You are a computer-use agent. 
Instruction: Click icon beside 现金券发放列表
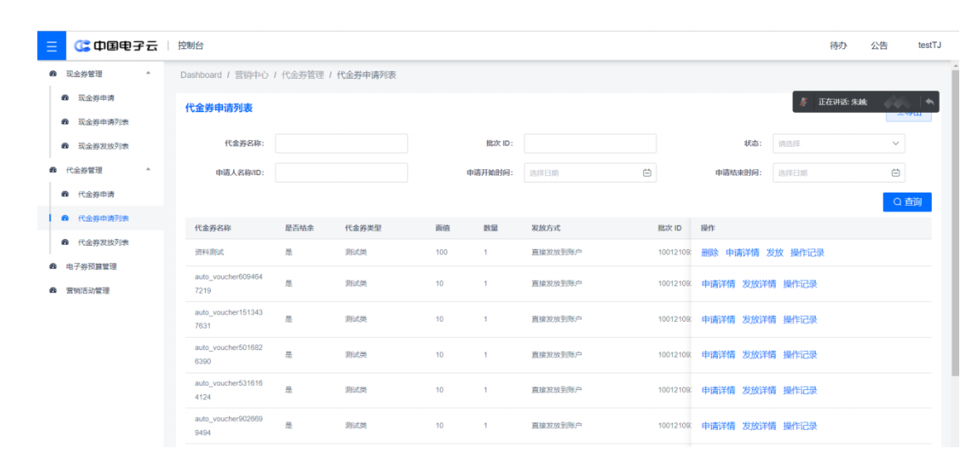point(65,146)
